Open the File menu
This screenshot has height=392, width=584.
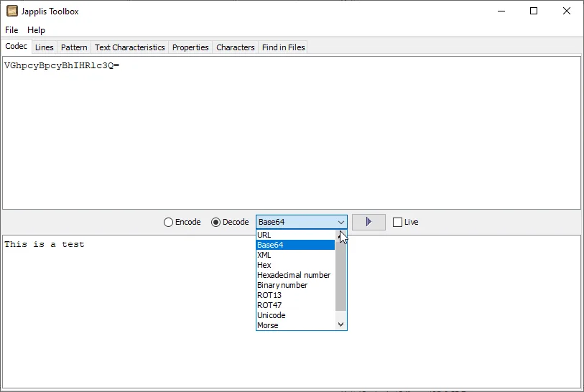click(x=11, y=30)
